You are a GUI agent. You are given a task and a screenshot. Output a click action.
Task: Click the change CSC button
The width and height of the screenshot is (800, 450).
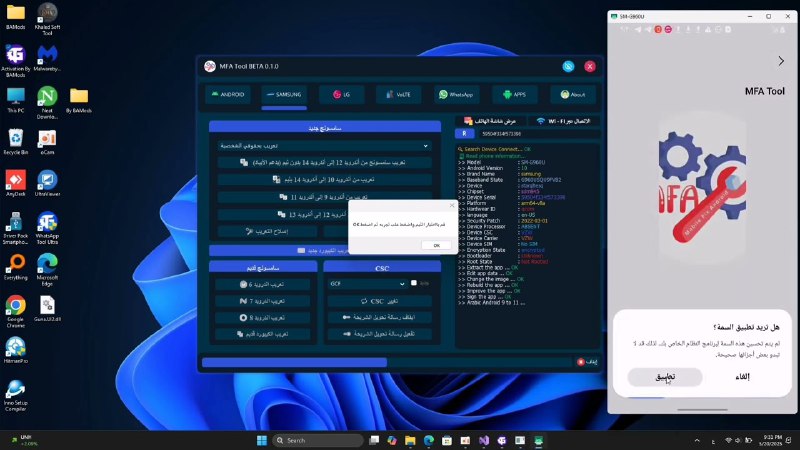tap(379, 301)
